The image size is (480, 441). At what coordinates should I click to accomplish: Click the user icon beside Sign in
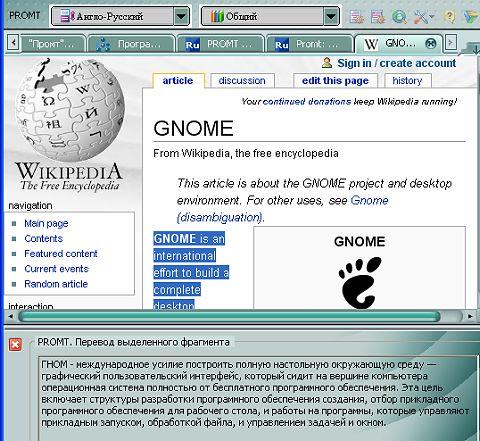pyautogui.click(x=327, y=63)
